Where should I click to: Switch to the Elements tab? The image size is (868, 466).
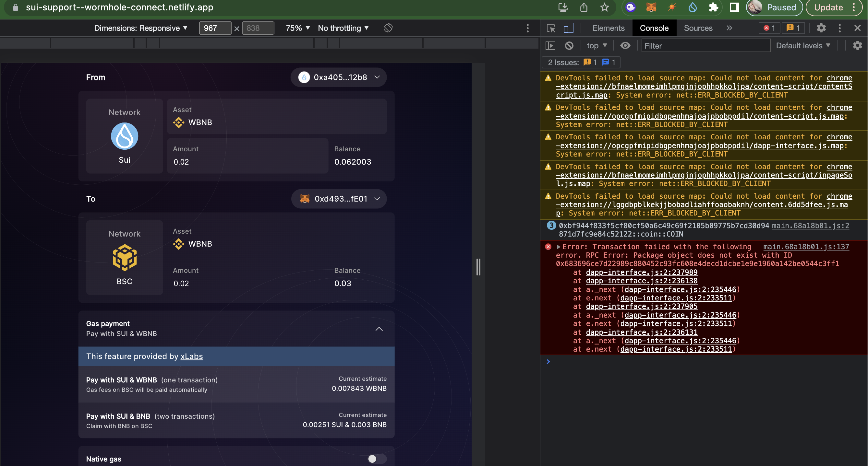coord(608,28)
